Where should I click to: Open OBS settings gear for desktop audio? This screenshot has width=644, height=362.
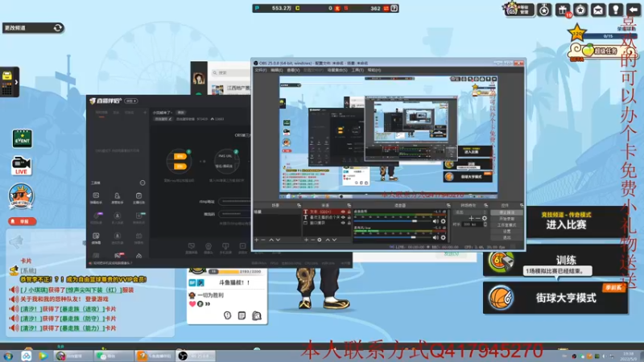point(444,221)
